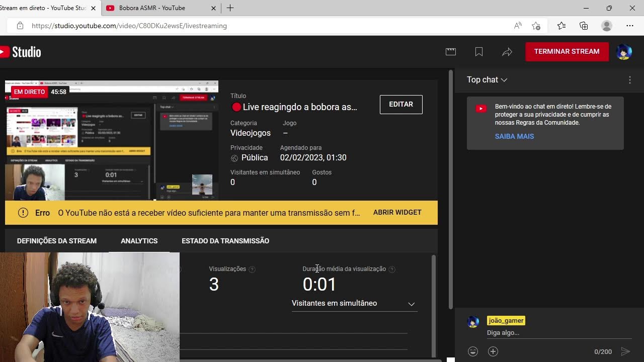This screenshot has height=362, width=644.
Task: Click the YouTube Studio logo
Action: (20, 52)
